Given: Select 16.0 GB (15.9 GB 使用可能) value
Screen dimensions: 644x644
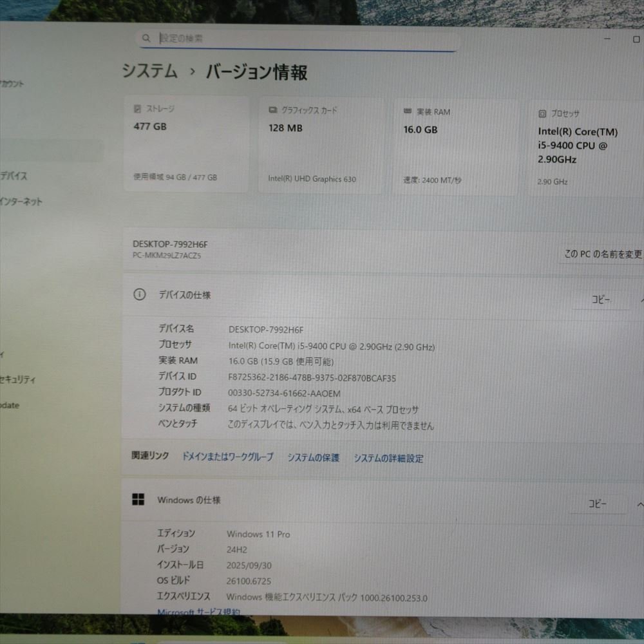Looking at the screenshot, I should pos(281,362).
